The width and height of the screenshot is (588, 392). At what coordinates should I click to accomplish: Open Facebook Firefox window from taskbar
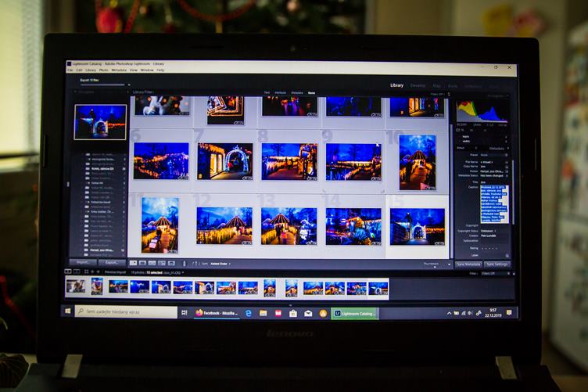click(217, 313)
